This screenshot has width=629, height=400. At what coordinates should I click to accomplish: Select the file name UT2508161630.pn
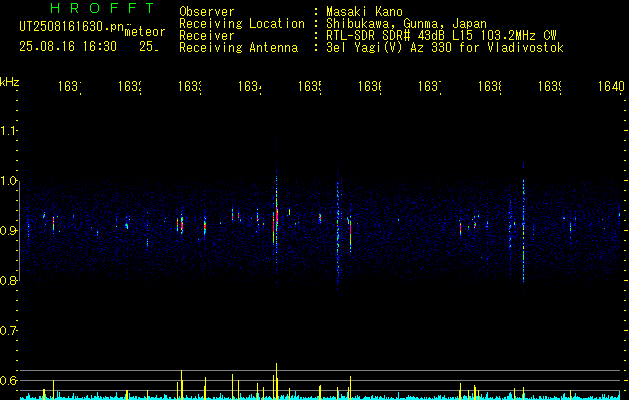click(71, 27)
